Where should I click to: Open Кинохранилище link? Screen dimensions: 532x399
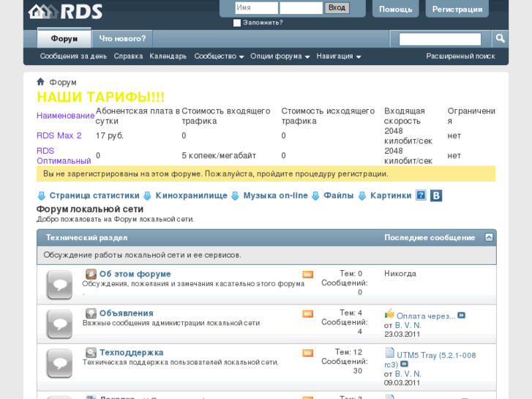click(191, 195)
